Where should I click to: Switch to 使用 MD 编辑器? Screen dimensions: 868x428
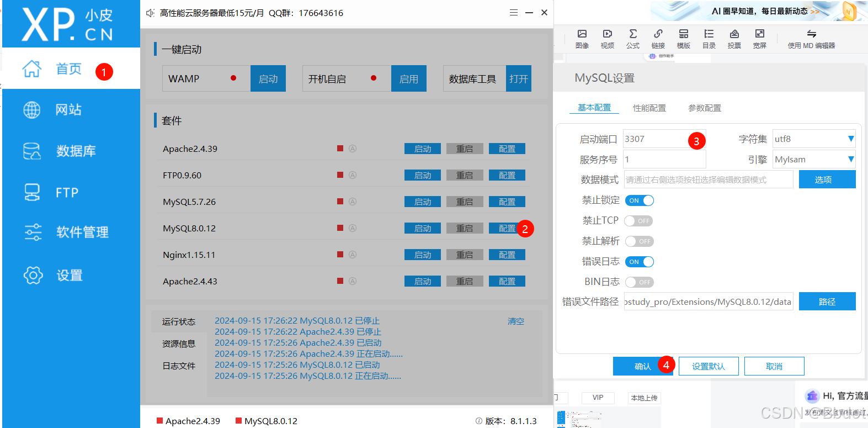[811, 39]
